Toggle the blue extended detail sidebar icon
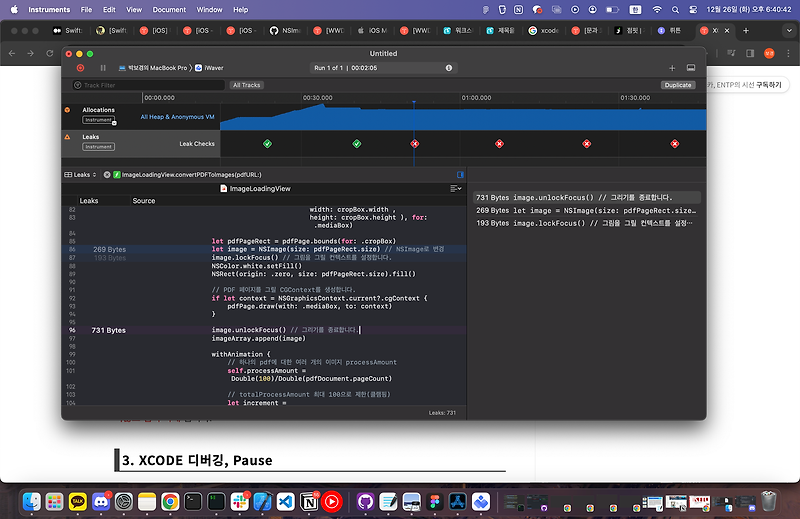The width and height of the screenshot is (800, 519). (x=460, y=175)
